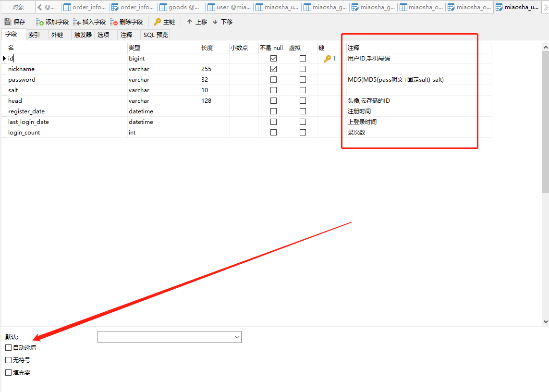Click the left chevron beside 对象 tab
The height and width of the screenshot is (392, 549).
[x=39, y=7]
